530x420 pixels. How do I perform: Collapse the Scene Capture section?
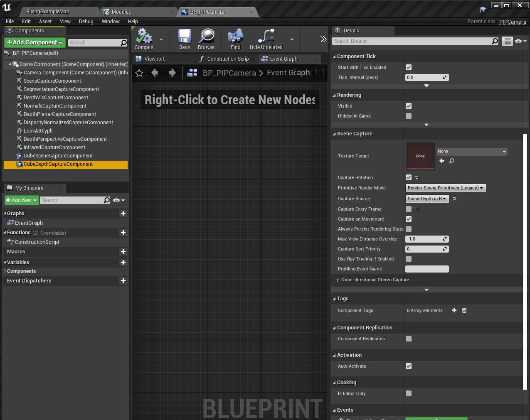point(334,134)
